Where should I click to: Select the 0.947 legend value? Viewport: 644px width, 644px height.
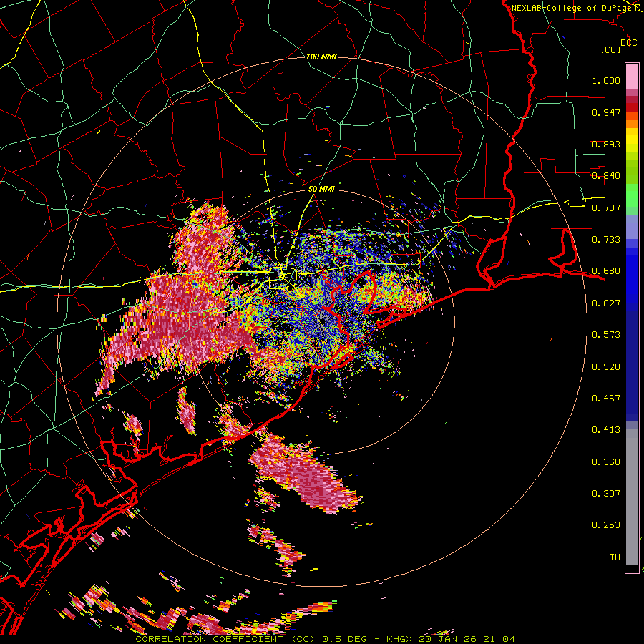tap(606, 112)
